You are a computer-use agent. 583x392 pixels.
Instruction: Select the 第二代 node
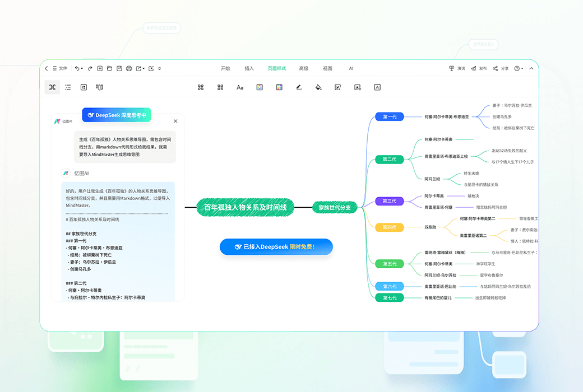pyautogui.click(x=390, y=160)
